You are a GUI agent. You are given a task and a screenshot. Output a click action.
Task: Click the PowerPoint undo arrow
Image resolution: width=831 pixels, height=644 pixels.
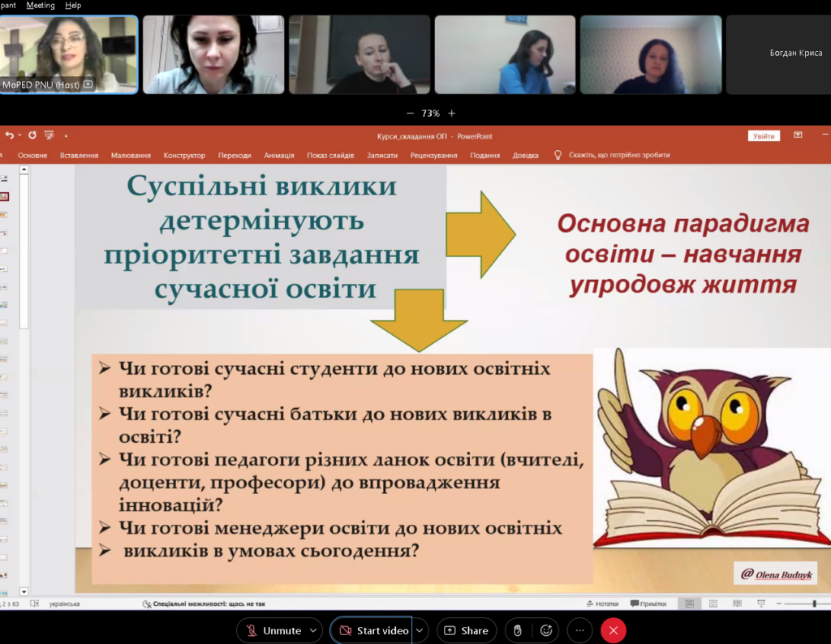(10, 135)
